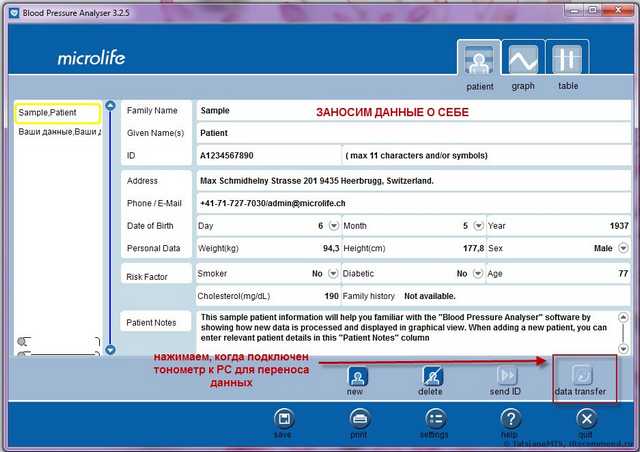Open help question mark icon

[511, 419]
